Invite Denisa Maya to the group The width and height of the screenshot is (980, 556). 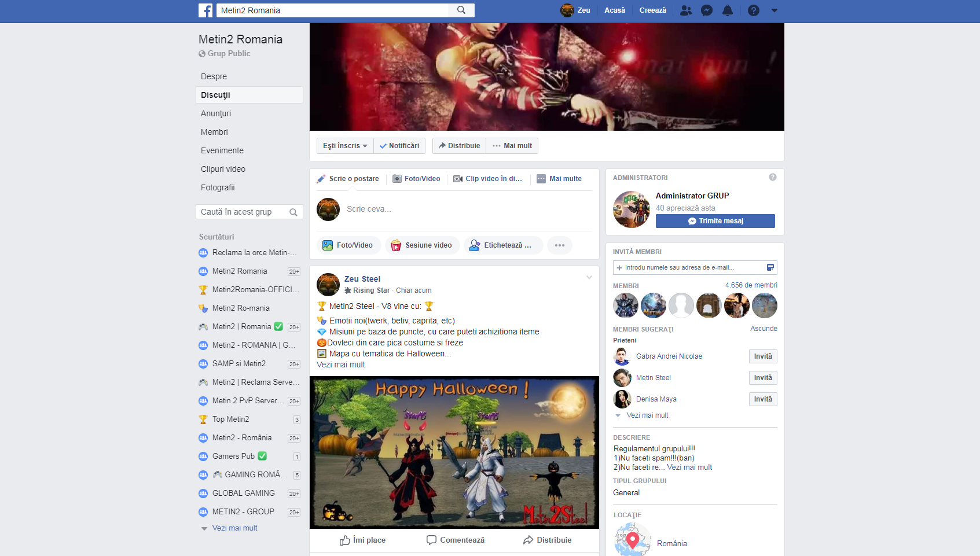pyautogui.click(x=763, y=399)
